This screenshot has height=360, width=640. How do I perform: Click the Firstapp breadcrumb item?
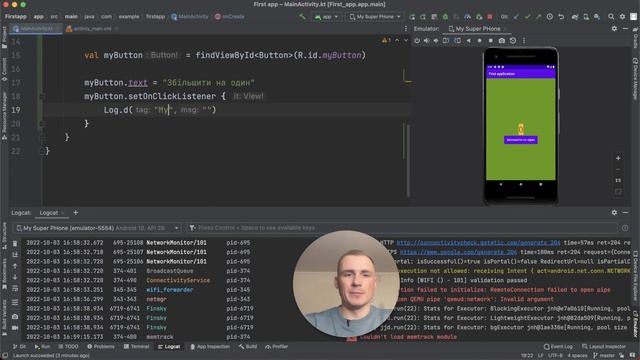16,17
